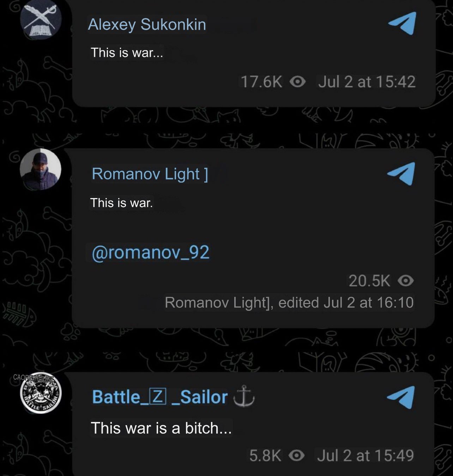Click the anchor emoji after Battle_Z_Sailor

(244, 397)
